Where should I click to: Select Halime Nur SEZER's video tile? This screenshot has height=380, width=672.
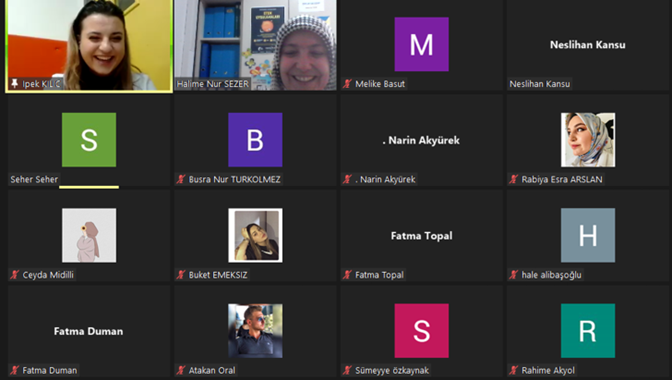click(255, 45)
